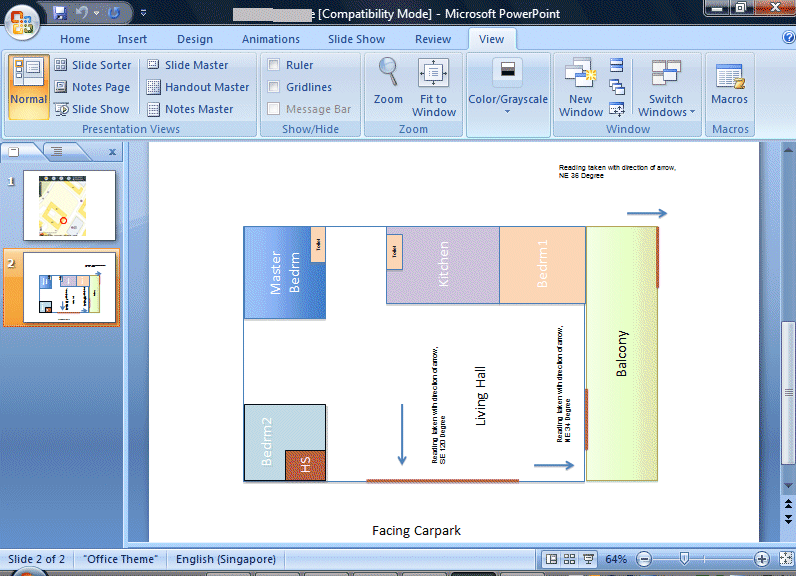Click the Office Button logo
Screen dimensions: 796x576
tap(22, 19)
